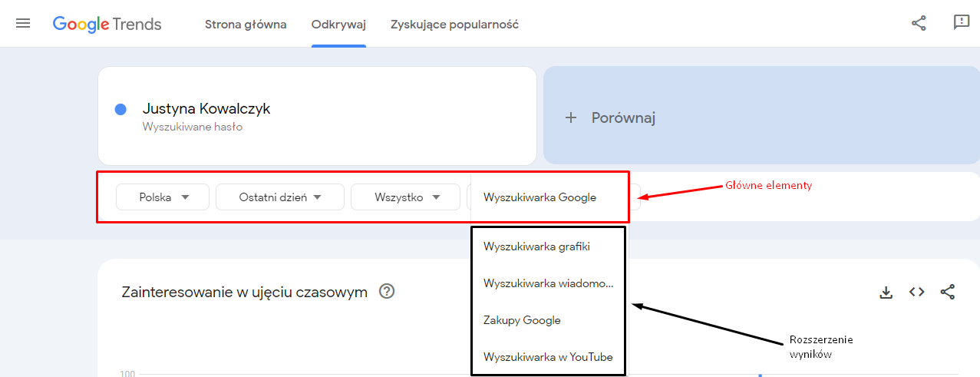Click the Google Trends logo

(x=107, y=25)
